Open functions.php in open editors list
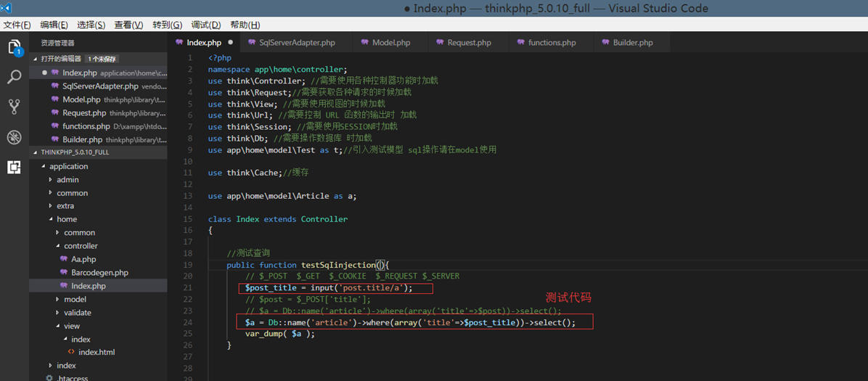868x381 pixels. (x=98, y=126)
